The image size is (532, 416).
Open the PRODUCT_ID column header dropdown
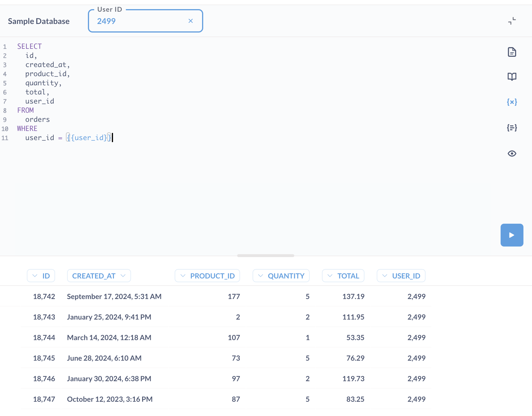[x=207, y=276]
